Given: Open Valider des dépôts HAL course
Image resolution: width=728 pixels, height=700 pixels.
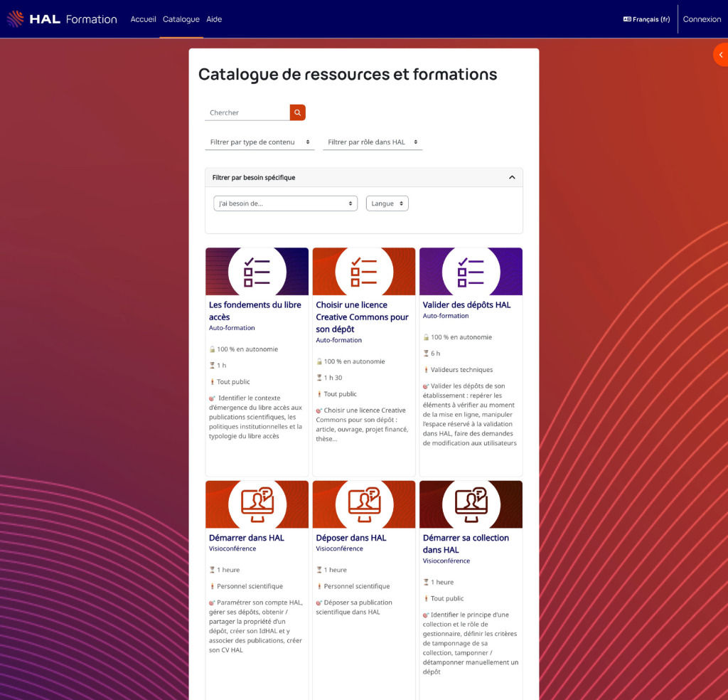Looking at the screenshot, I should click(466, 304).
